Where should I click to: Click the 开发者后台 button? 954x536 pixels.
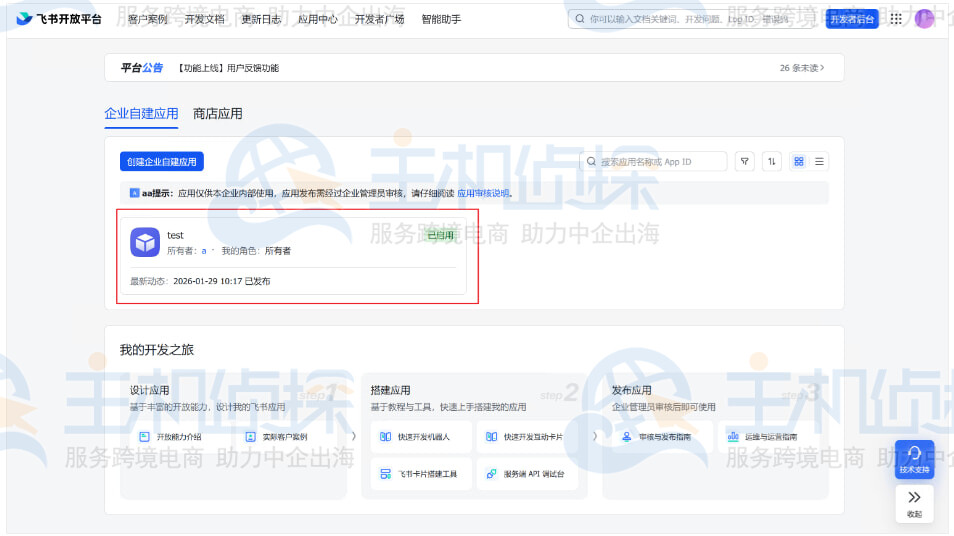click(852, 19)
